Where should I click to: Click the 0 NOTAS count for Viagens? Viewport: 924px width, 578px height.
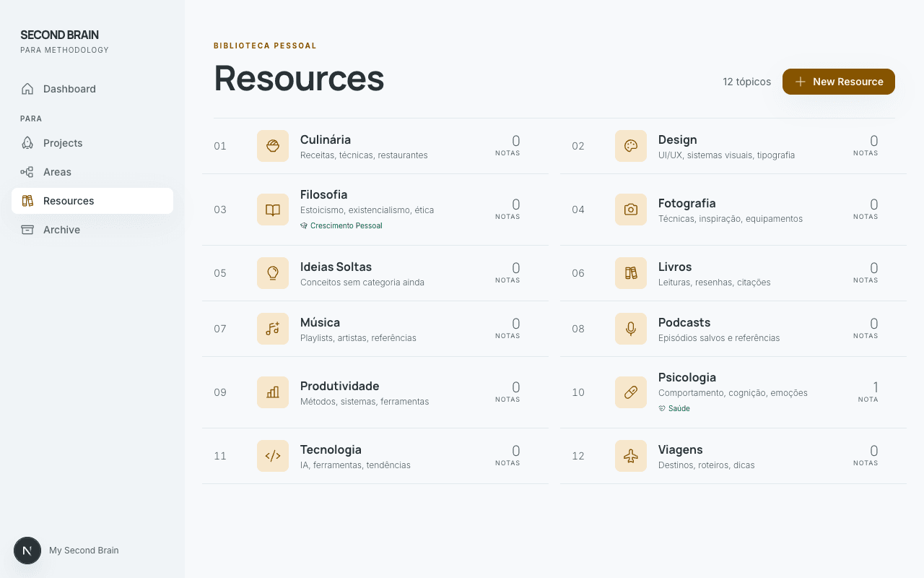866,456
